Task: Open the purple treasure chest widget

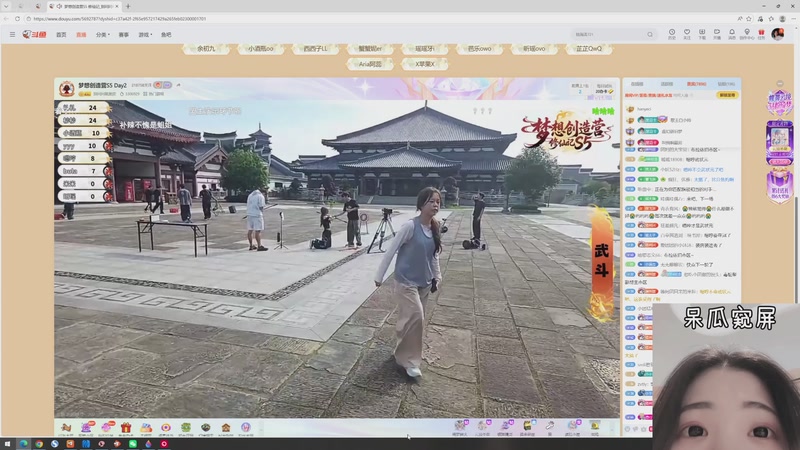Action: pos(779,187)
